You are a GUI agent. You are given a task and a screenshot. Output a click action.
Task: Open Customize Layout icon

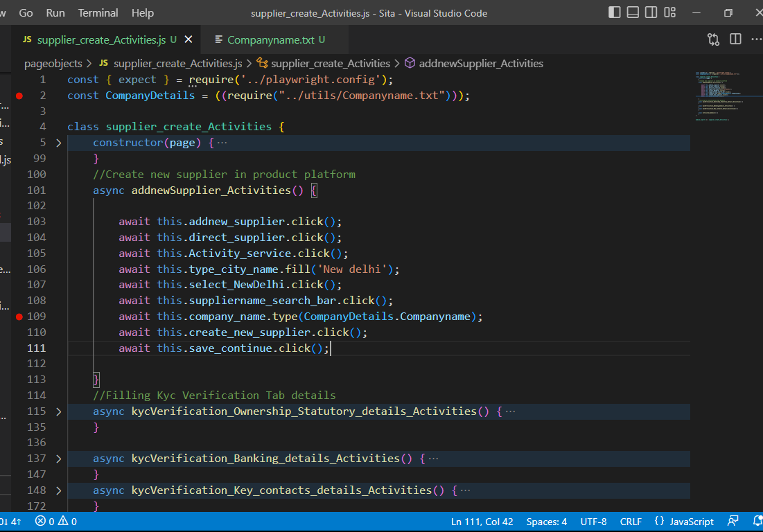click(670, 12)
